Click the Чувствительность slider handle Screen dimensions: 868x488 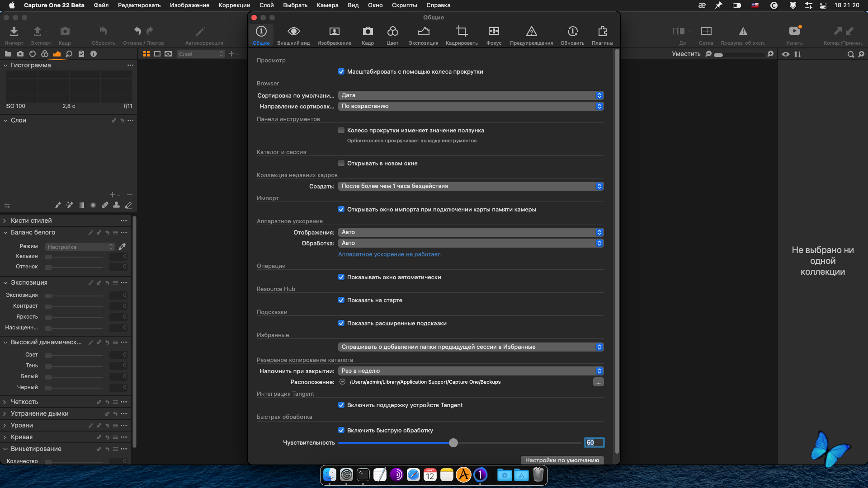[453, 443]
